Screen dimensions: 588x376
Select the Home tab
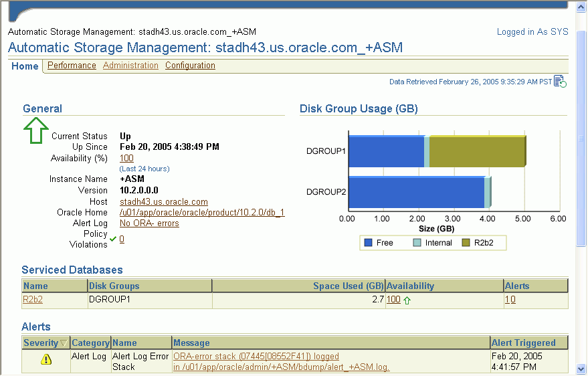click(x=25, y=66)
